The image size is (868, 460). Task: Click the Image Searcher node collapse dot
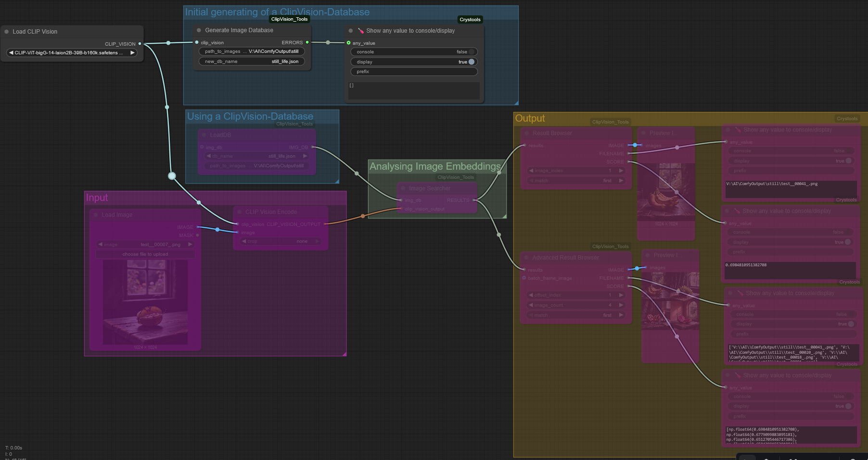click(x=403, y=188)
